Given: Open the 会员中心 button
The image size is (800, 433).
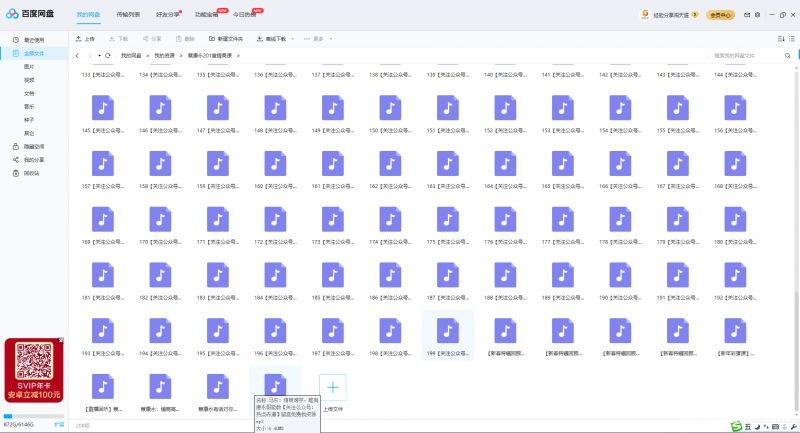Looking at the screenshot, I should click(x=720, y=15).
